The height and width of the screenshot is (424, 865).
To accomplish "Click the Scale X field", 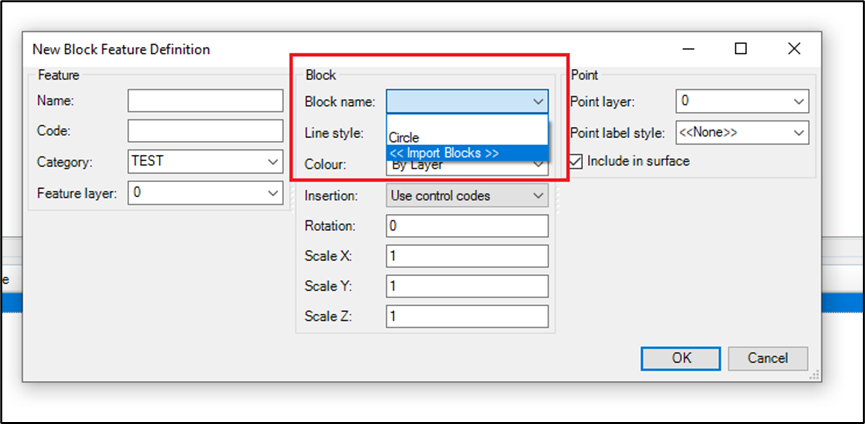I will tap(467, 256).
